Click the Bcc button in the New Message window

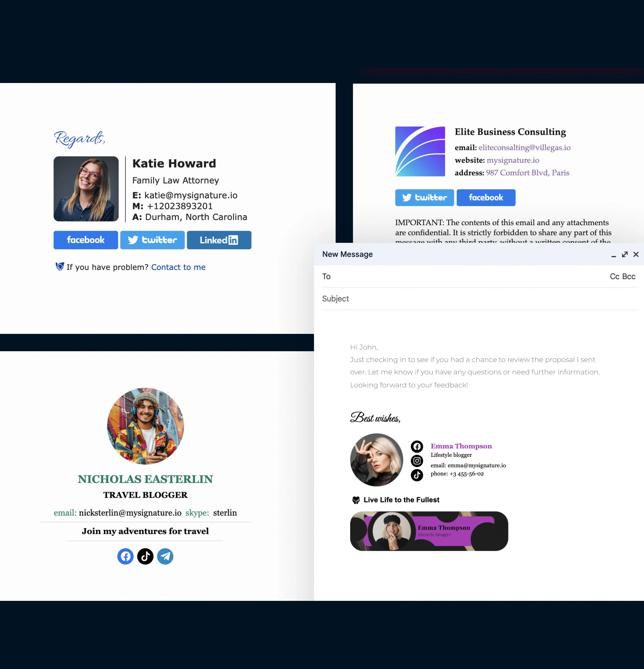click(629, 276)
